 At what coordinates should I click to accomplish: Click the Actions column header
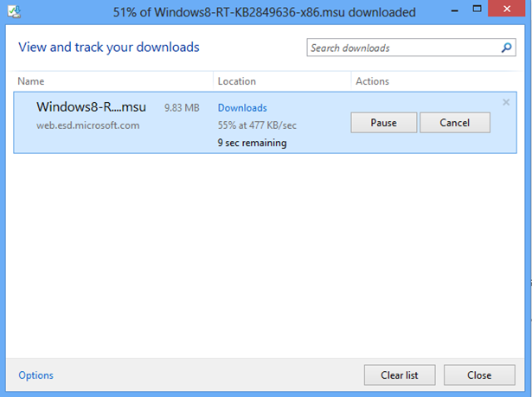372,81
